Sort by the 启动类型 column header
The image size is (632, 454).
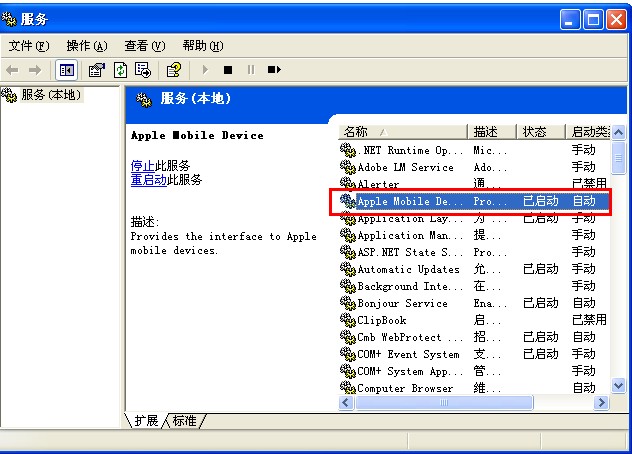tap(588, 131)
